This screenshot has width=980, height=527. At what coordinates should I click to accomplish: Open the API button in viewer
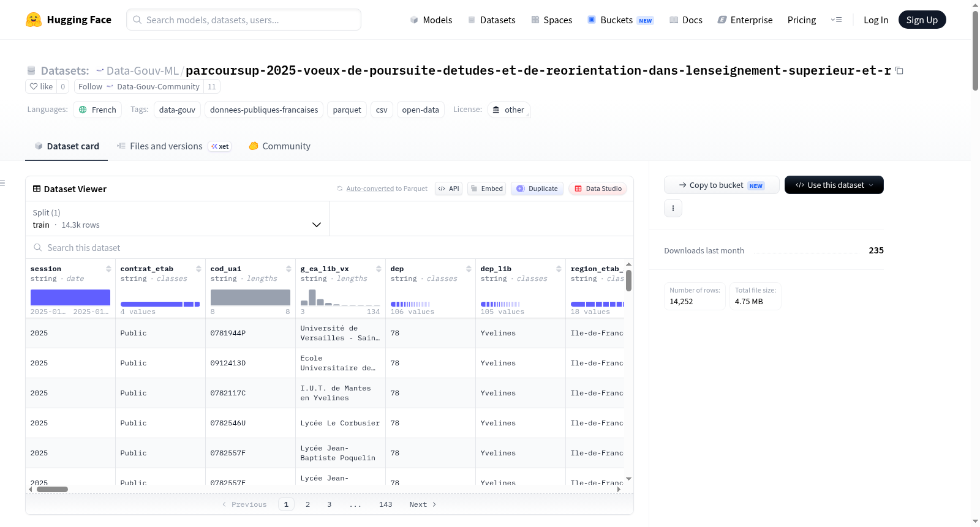448,189
